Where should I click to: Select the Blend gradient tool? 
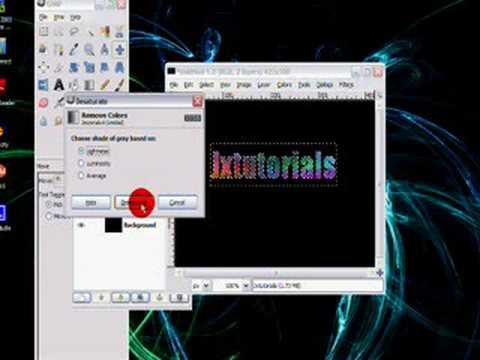pyautogui.click(x=89, y=85)
